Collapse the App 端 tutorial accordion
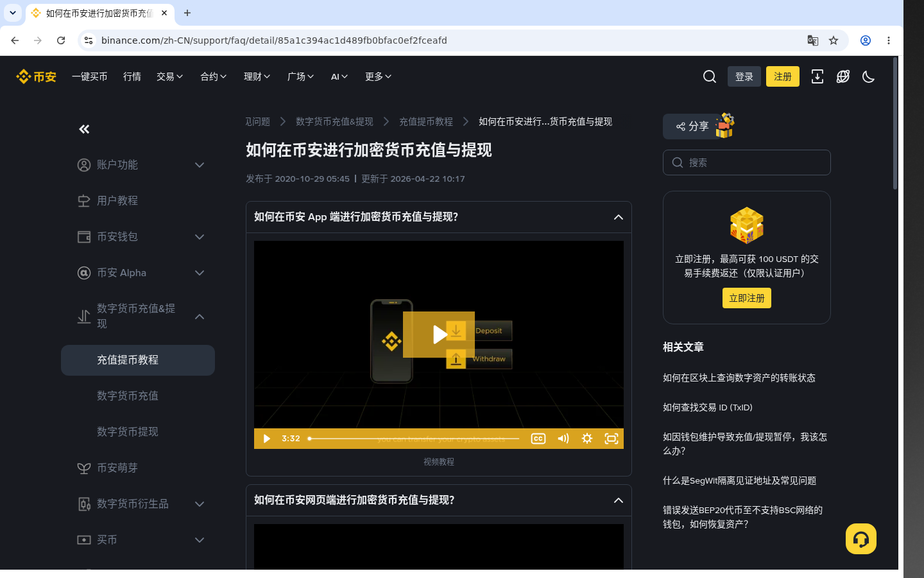The height and width of the screenshot is (578, 924). click(619, 217)
